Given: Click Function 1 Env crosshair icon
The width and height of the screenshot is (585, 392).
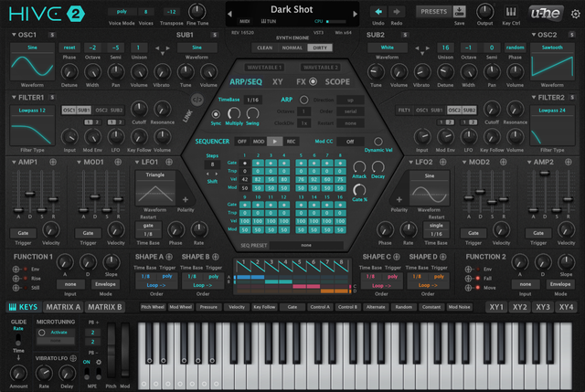Looking at the screenshot, I should coord(16,269).
